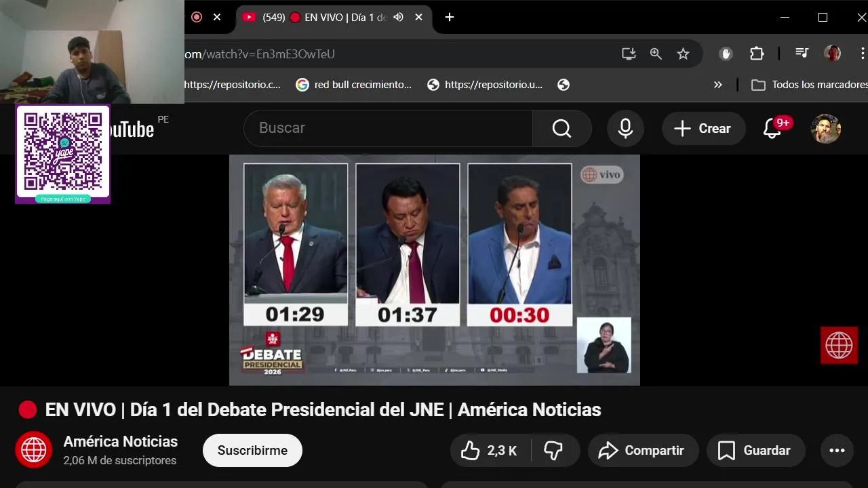Click the hand extension icon
The height and width of the screenshot is (488, 868).
(x=726, y=54)
